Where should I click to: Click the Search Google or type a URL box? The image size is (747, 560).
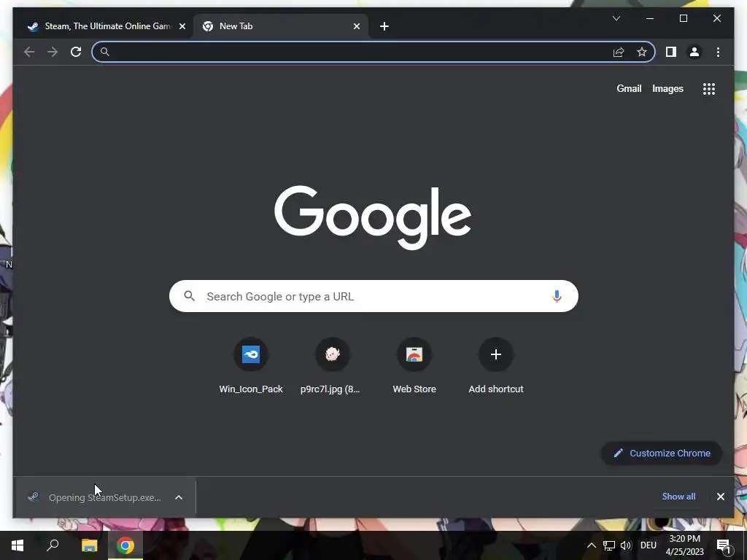[x=373, y=296]
